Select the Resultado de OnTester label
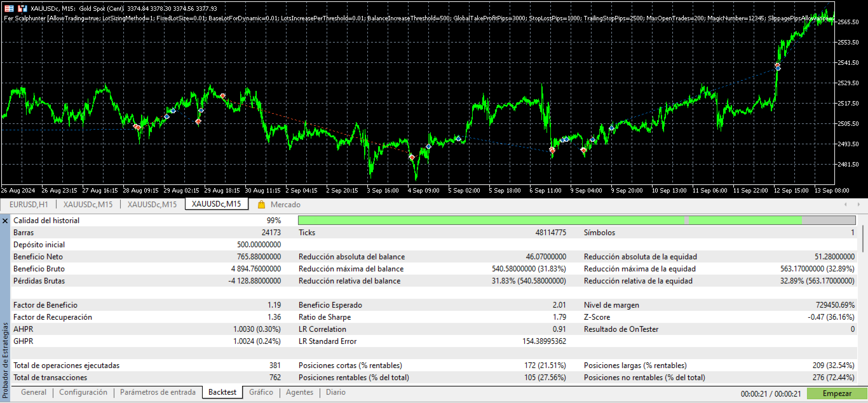Screen dimensions: 868x403 coord(621,329)
